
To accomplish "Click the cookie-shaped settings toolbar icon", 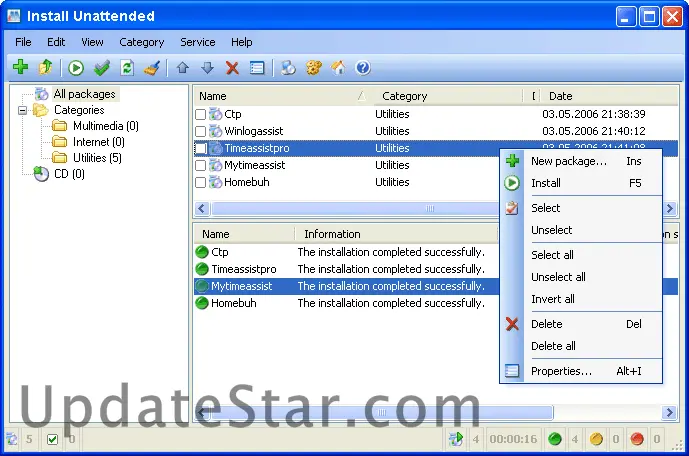I will click(314, 68).
